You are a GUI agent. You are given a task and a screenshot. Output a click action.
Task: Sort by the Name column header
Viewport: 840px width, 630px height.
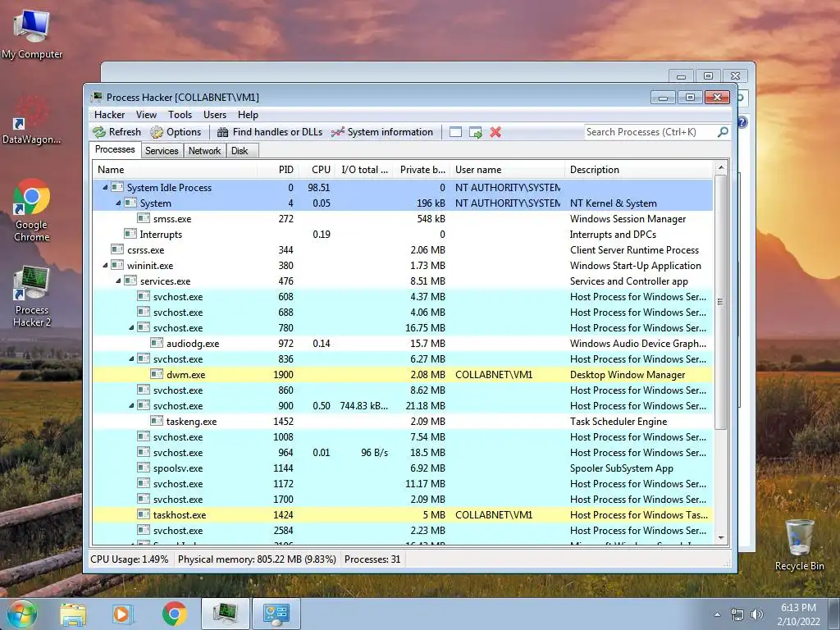pyautogui.click(x=176, y=170)
